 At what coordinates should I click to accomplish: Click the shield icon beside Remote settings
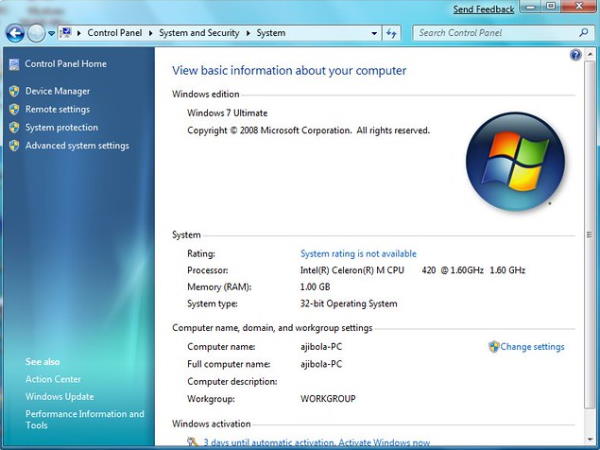click(14, 109)
